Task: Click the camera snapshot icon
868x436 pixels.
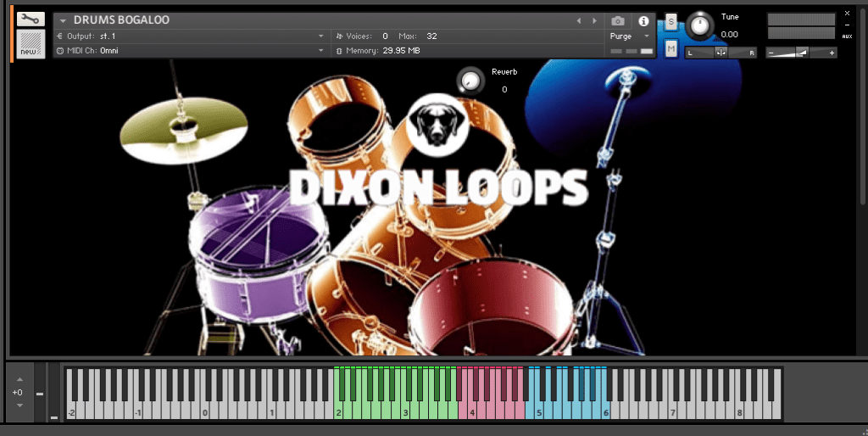Action: pos(618,20)
